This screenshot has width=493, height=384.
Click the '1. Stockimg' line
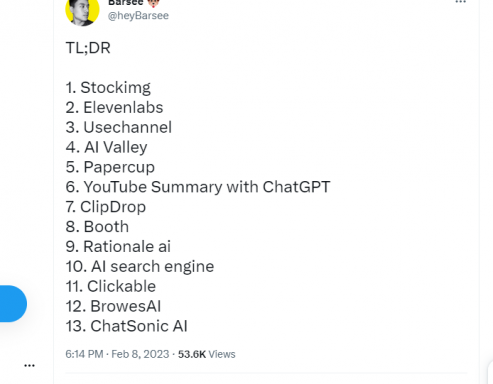[108, 88]
